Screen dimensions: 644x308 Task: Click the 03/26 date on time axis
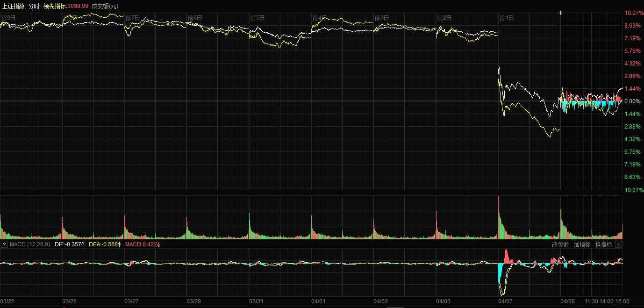pos(70,301)
